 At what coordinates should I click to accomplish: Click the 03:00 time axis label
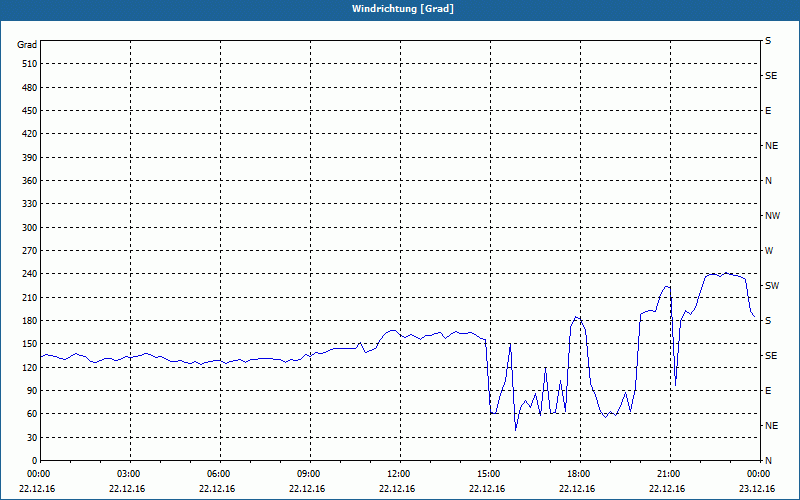point(131,474)
